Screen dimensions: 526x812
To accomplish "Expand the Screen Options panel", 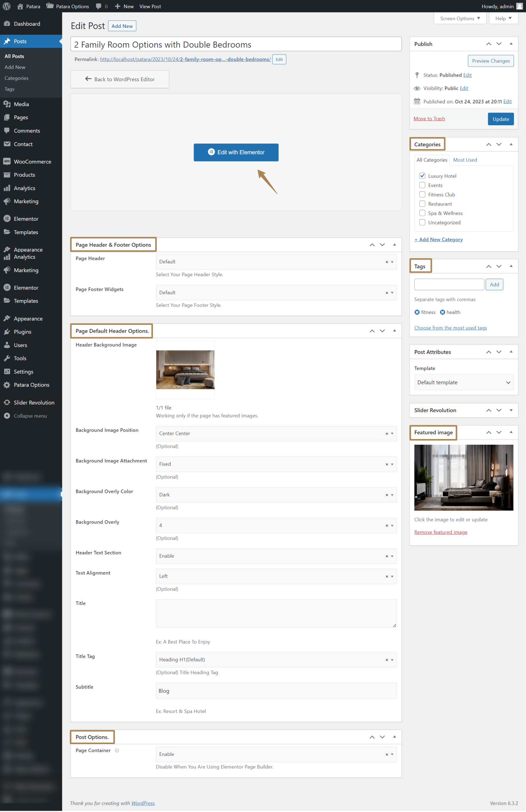I will (x=460, y=18).
